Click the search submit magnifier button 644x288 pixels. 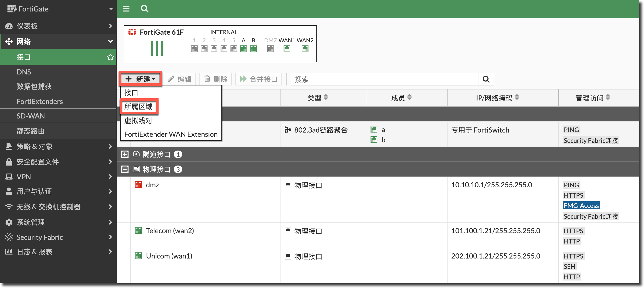486,79
